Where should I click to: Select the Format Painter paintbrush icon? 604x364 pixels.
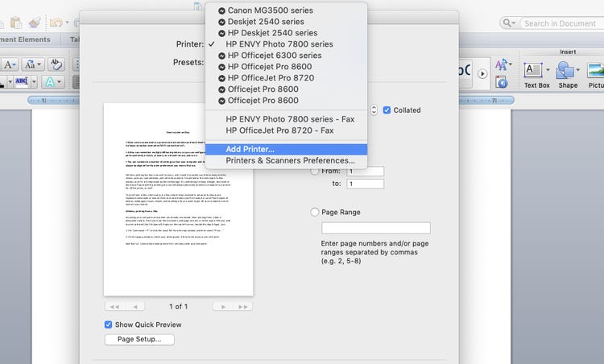click(x=35, y=23)
